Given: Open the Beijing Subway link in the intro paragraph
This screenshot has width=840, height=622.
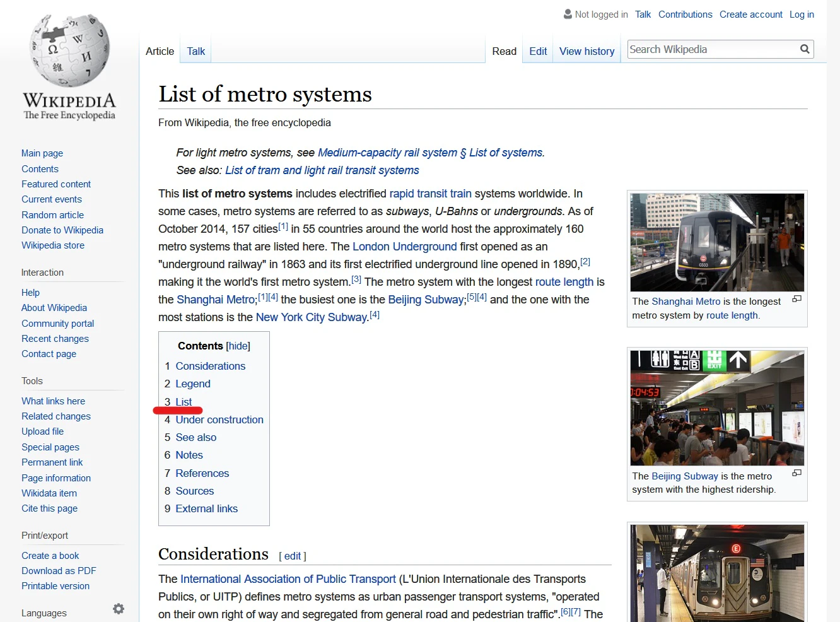Looking at the screenshot, I should (x=426, y=300).
